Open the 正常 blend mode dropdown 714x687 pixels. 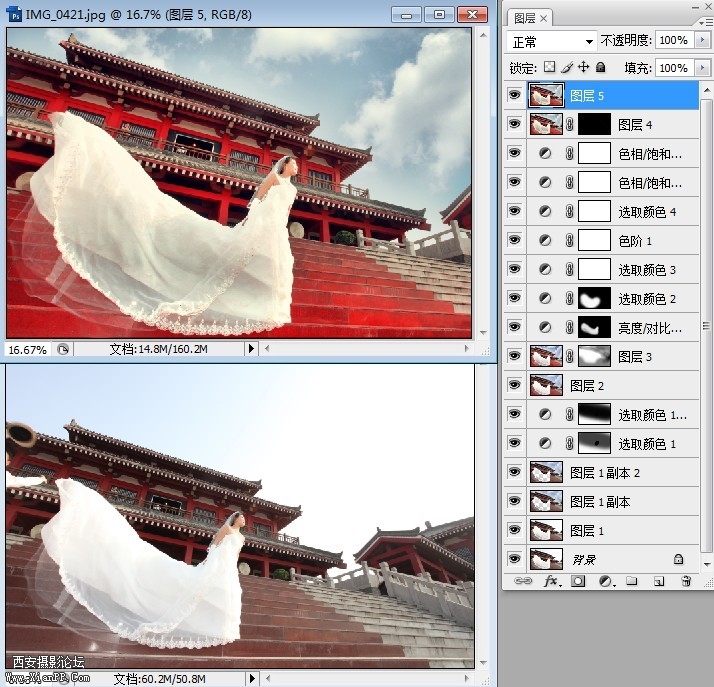552,41
